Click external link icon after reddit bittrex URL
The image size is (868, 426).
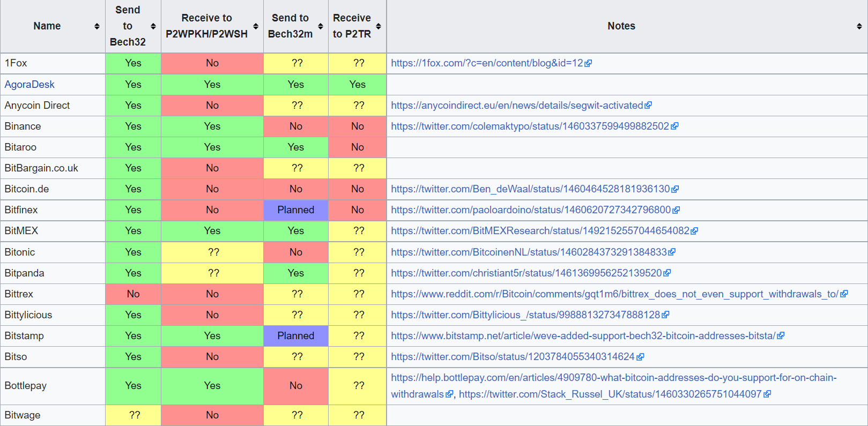[844, 294]
